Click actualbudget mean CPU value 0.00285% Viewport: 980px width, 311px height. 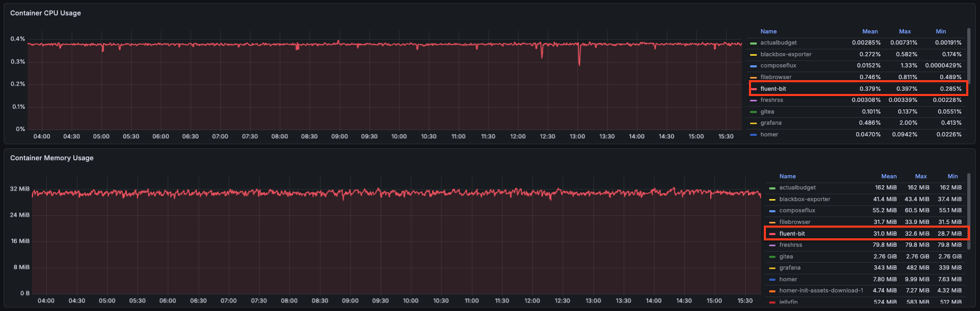click(866, 42)
